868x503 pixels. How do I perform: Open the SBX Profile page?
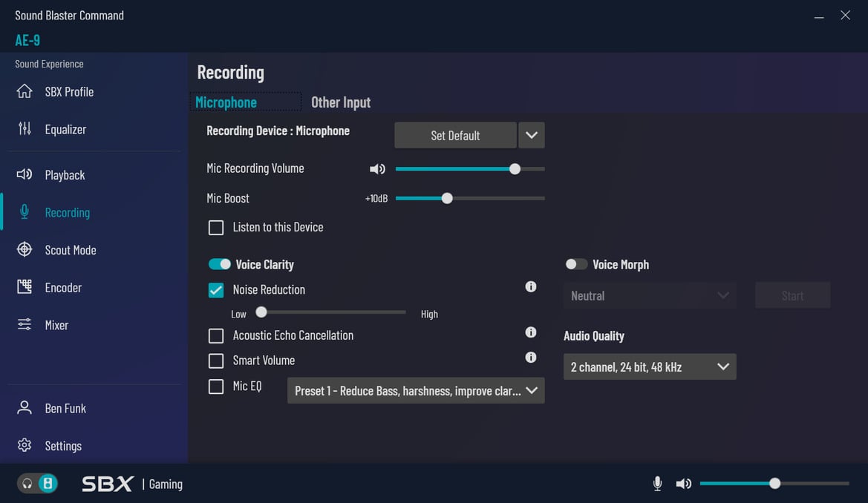tap(69, 91)
